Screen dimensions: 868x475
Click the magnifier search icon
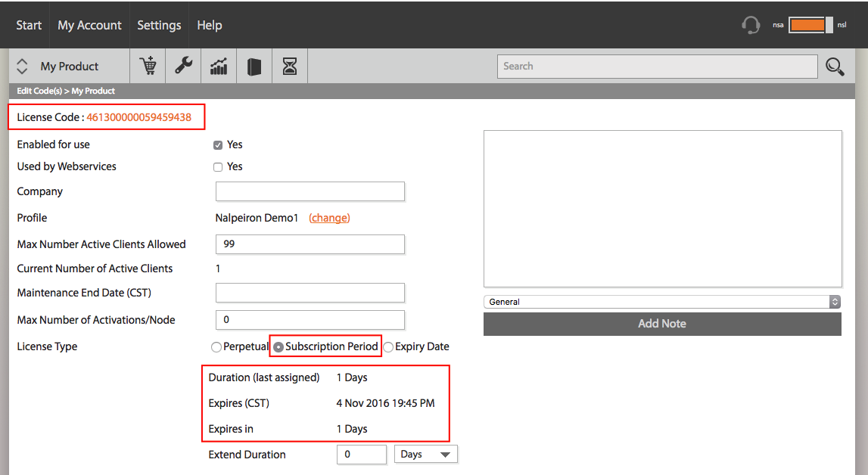[x=835, y=67]
